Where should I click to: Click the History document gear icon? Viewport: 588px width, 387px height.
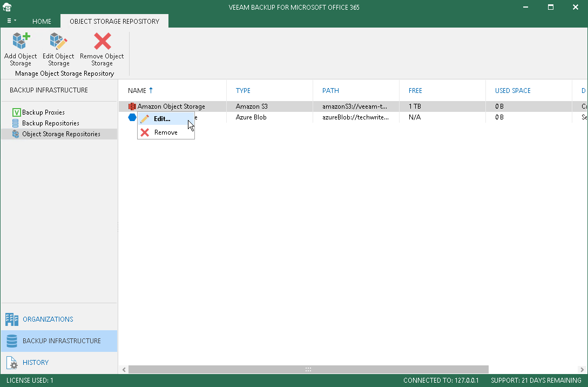tap(12, 363)
